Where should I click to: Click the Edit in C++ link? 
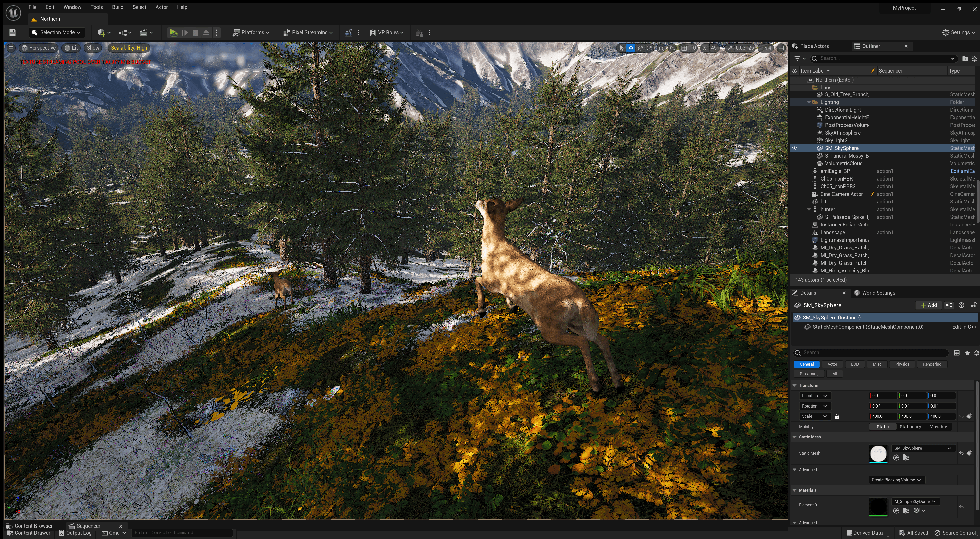point(964,327)
